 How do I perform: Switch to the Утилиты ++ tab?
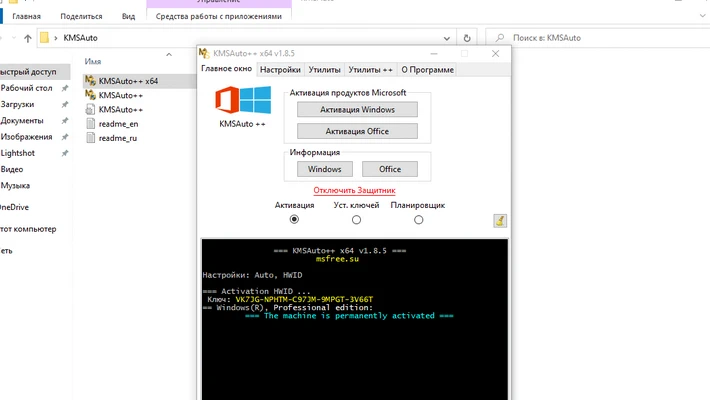(x=370, y=70)
